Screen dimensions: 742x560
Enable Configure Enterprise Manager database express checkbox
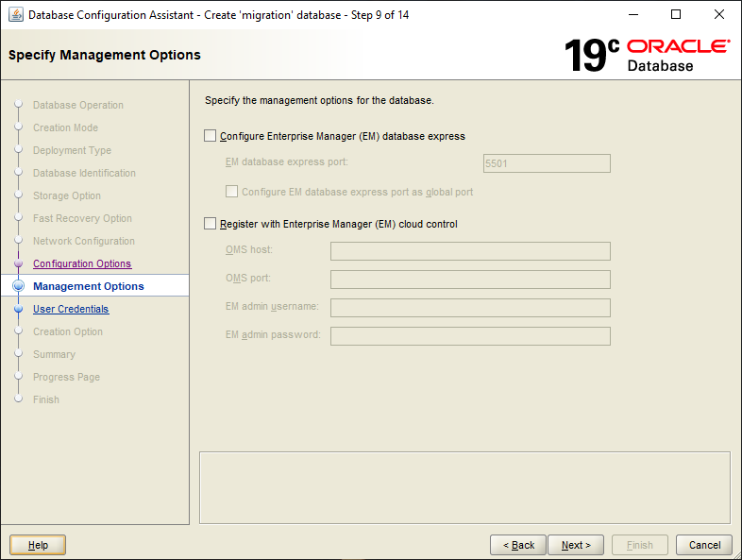click(x=210, y=136)
